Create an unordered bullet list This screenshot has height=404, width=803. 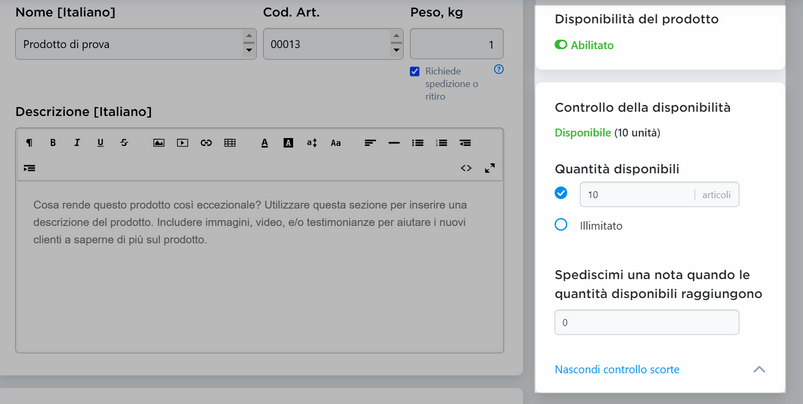pyautogui.click(x=417, y=143)
